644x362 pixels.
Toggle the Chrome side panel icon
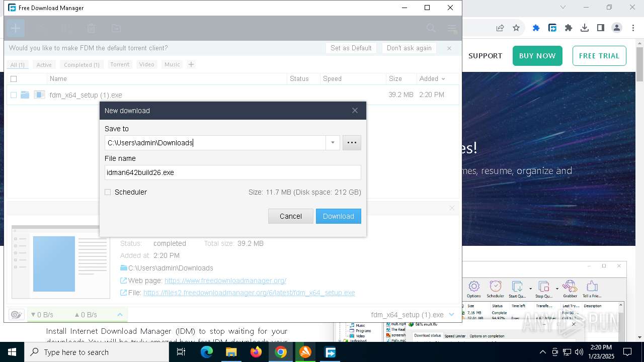click(x=601, y=28)
